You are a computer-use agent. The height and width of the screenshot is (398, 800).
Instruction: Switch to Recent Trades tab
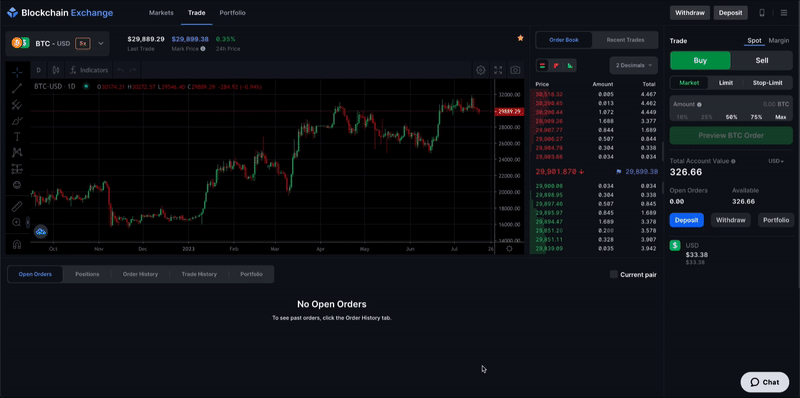pos(625,40)
